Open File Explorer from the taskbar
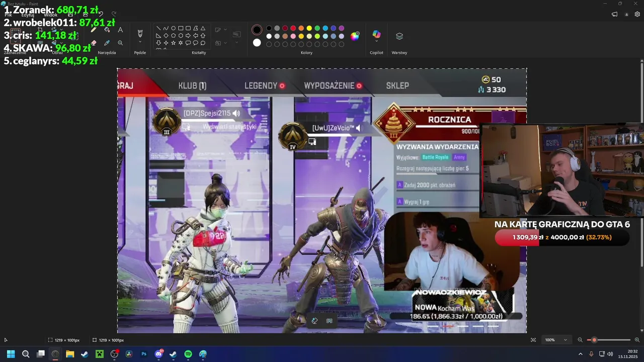Image resolution: width=644 pixels, height=362 pixels. [70, 354]
